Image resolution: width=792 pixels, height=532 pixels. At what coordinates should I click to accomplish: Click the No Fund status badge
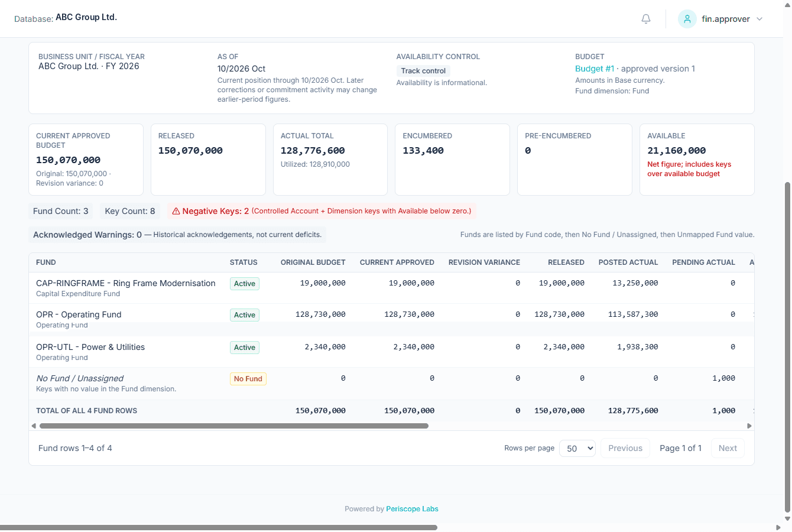click(248, 379)
